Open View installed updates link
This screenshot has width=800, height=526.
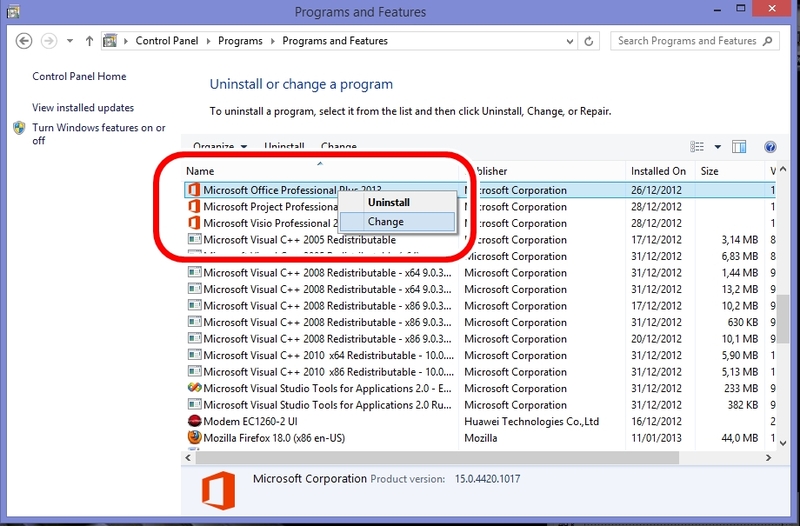coord(83,108)
